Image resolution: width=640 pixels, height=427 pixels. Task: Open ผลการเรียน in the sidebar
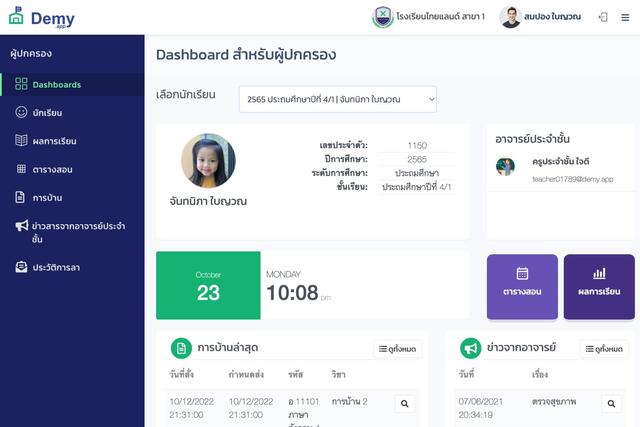pos(61,141)
